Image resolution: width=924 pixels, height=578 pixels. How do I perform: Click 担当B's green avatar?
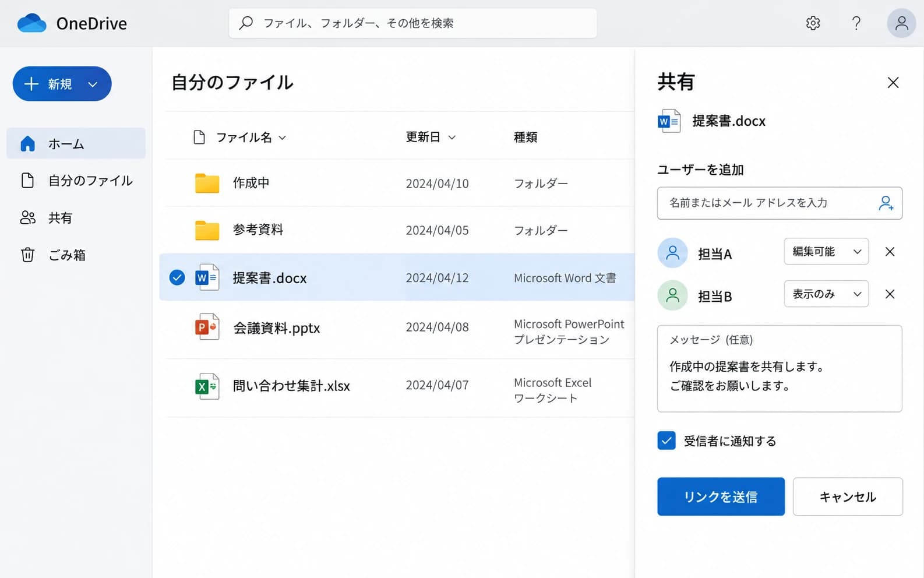click(x=672, y=295)
